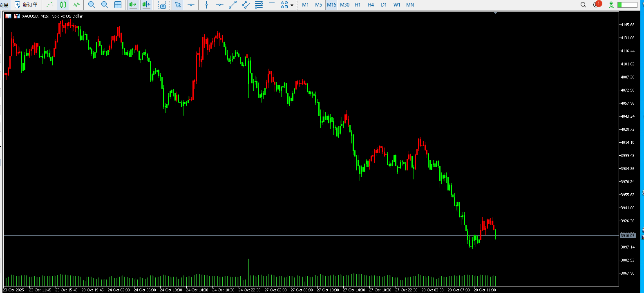The height and width of the screenshot is (293, 644).
Task: Click the 4087.20 price scale value
Action: tap(628, 77)
